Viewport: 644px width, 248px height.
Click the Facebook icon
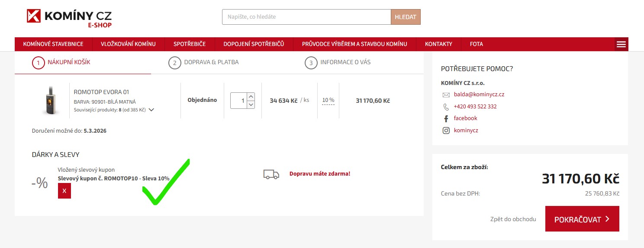446,118
